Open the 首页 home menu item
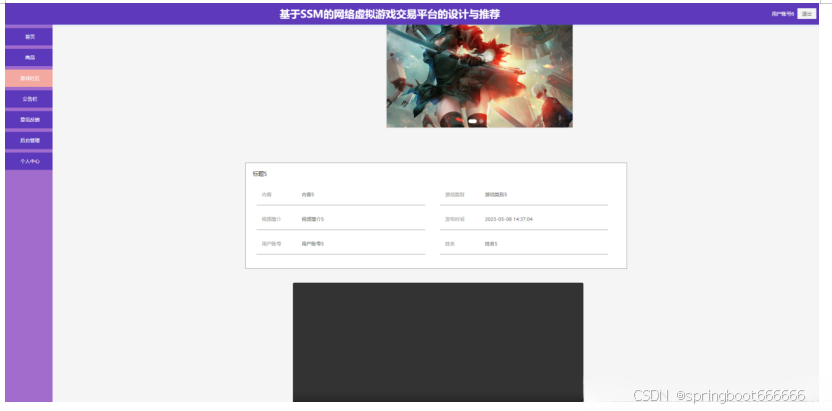Image resolution: width=832 pixels, height=411 pixels. [x=29, y=37]
